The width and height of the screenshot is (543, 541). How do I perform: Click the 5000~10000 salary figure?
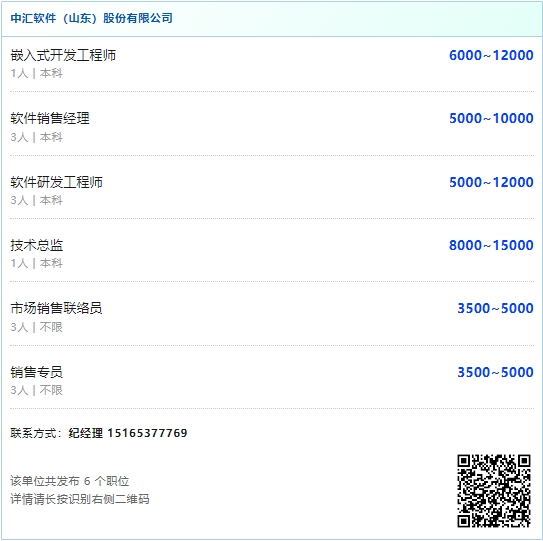click(x=491, y=118)
